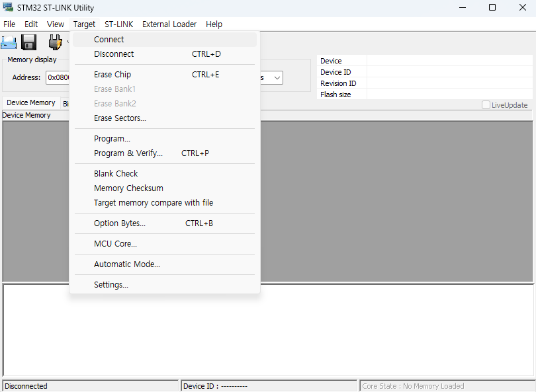Choose Disconnect in the Target menu
The image size is (536, 392).
click(x=165, y=54)
